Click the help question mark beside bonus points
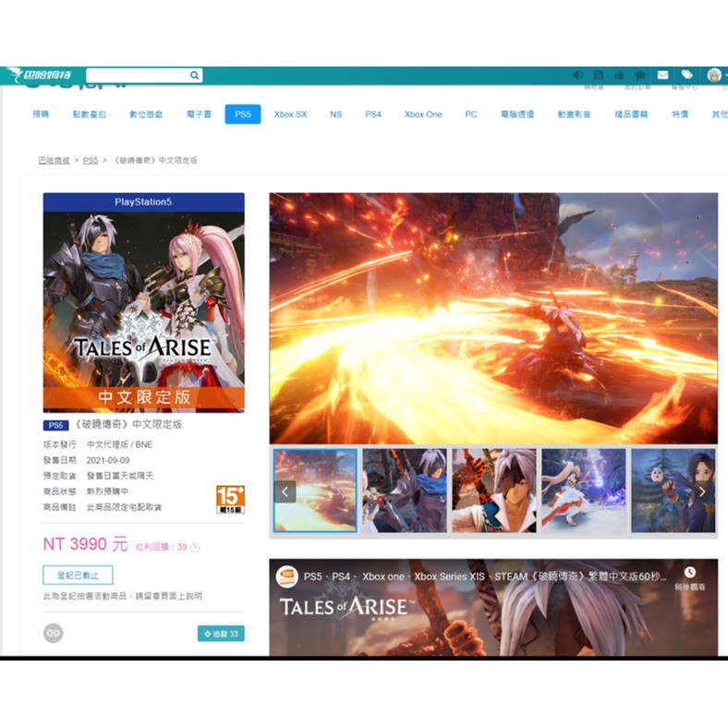 pyautogui.click(x=195, y=547)
